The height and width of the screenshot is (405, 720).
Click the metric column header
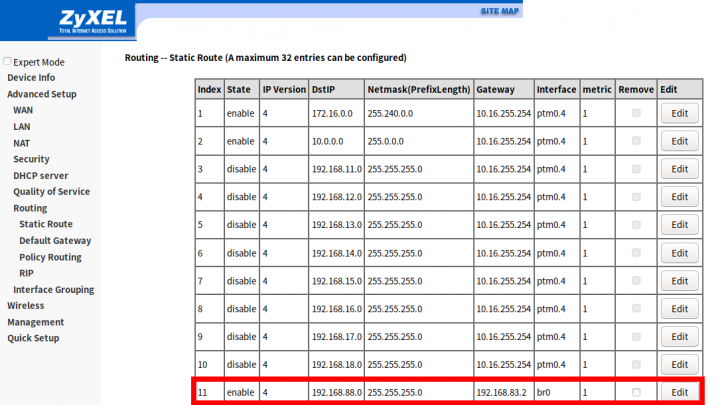597,90
